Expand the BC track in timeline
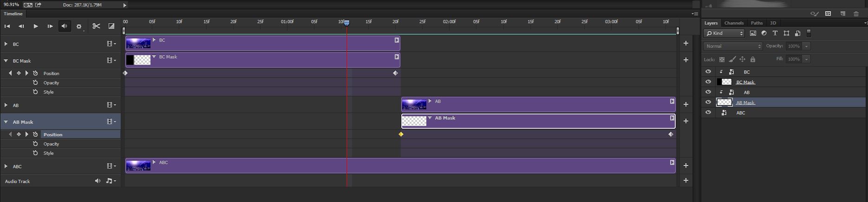Image resolution: width=868 pixels, height=202 pixels. coord(6,44)
